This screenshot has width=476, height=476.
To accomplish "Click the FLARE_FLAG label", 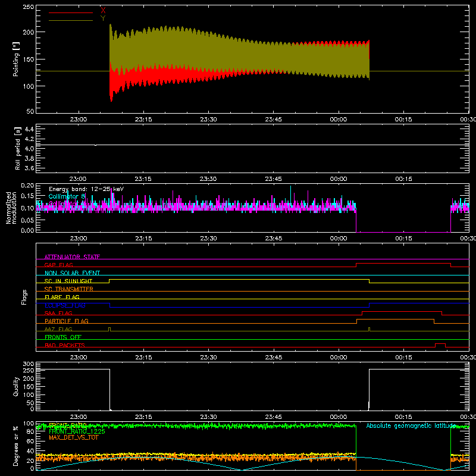I will (x=62, y=297).
